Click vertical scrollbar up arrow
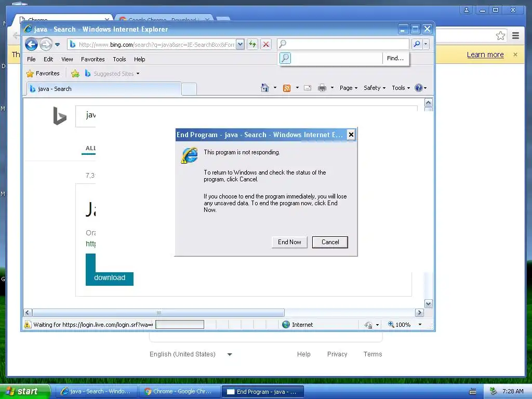Viewport: 532px width, 399px height. point(429,102)
